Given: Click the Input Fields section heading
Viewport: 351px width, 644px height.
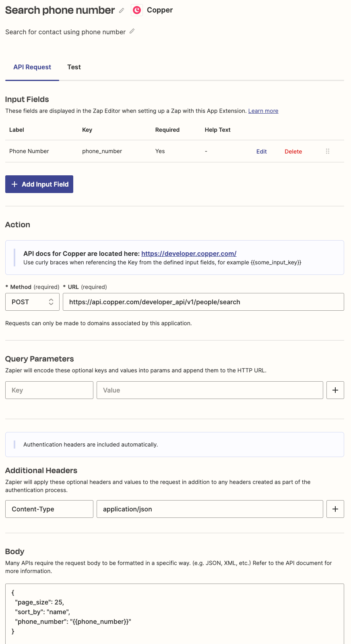Looking at the screenshot, I should 27,99.
